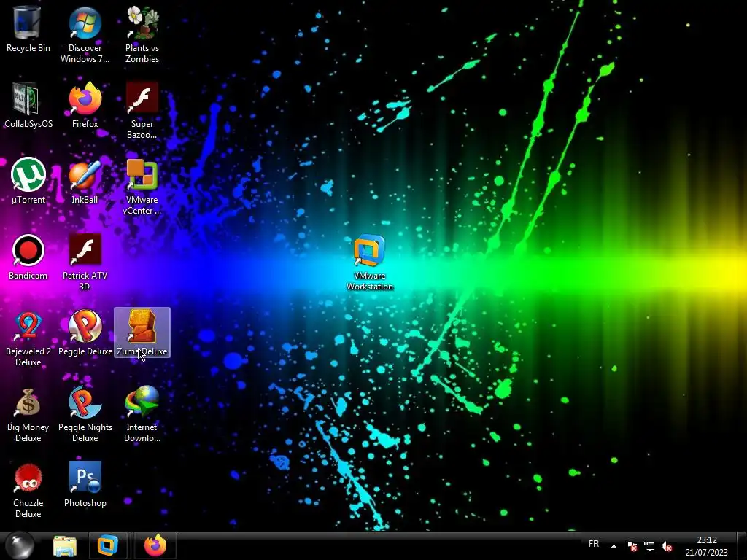This screenshot has width=747, height=560.
Task: Select the Discover Windows 7 shortcut
Action: pyautogui.click(x=85, y=35)
